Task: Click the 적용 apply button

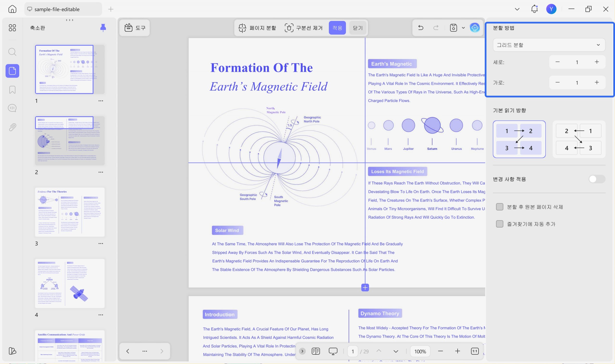Action: (337, 28)
